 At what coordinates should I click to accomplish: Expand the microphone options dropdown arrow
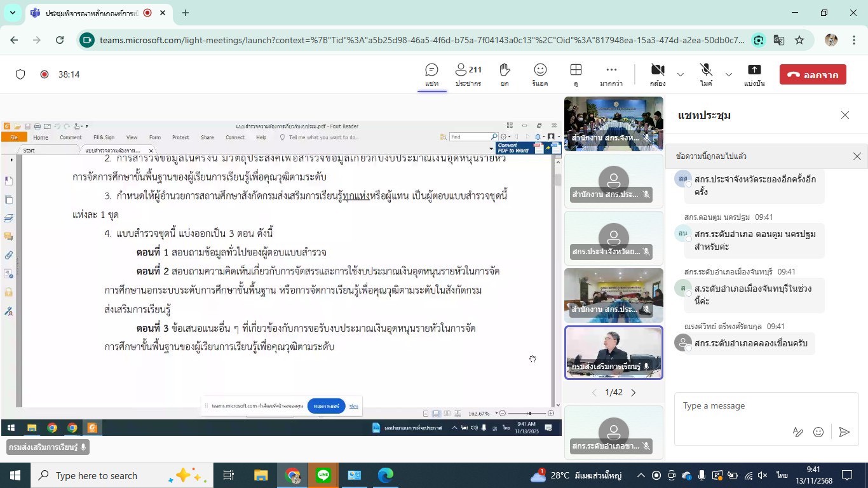(x=729, y=74)
